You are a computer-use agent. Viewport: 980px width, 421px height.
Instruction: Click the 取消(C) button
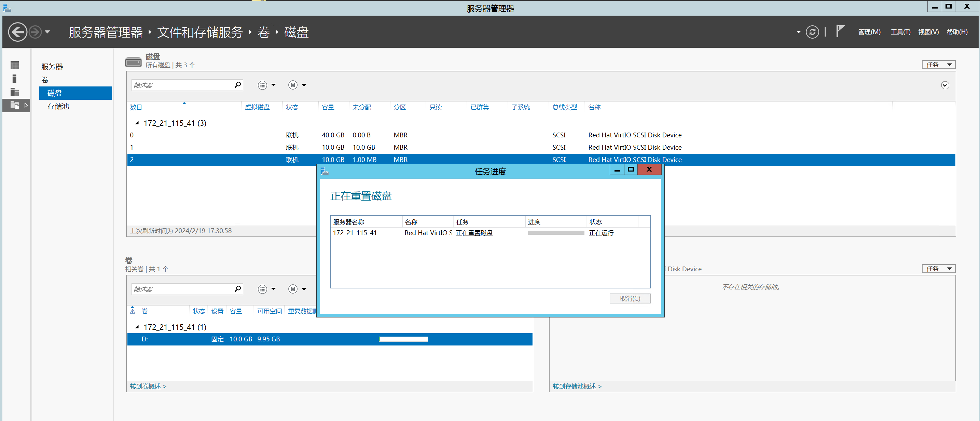[630, 299]
